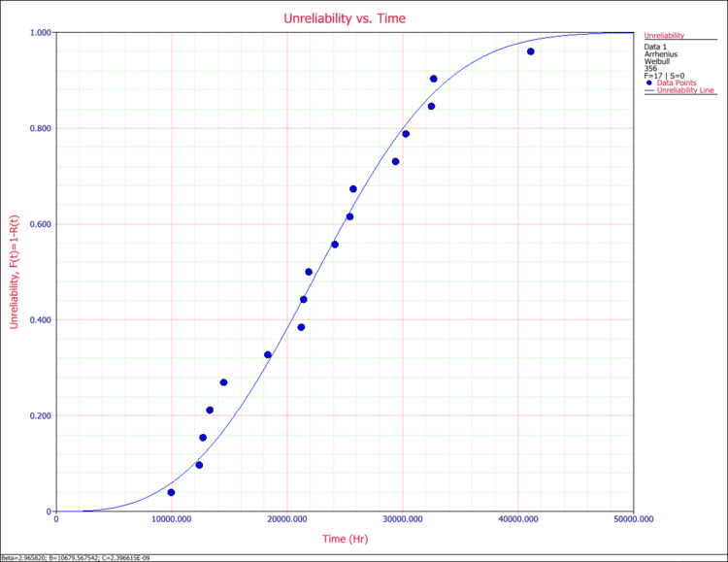Click the x-axis tick label '50000.000'

coord(634,519)
